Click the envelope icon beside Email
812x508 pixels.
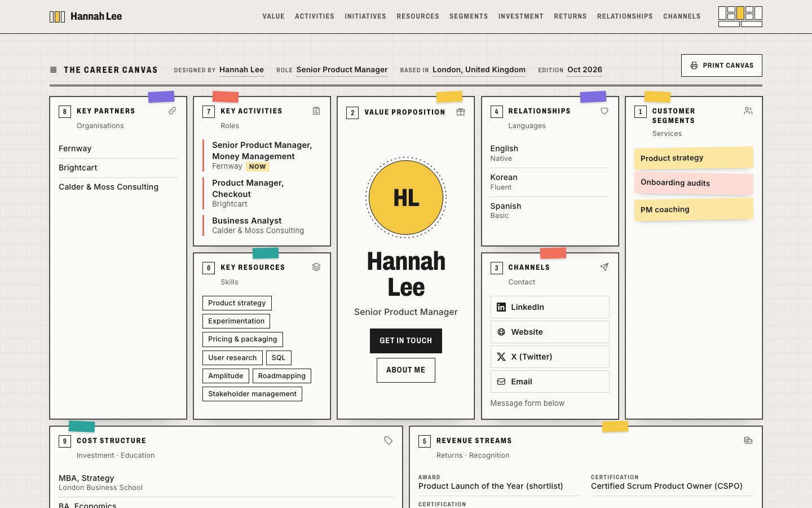pos(501,382)
